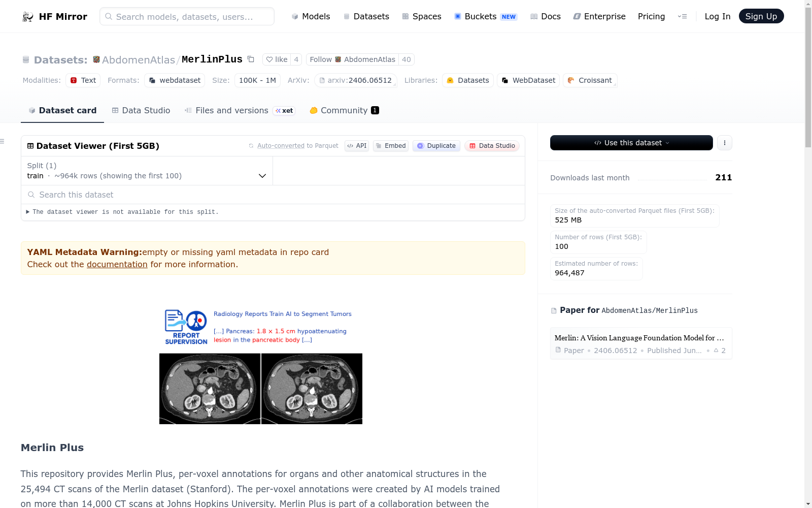The width and height of the screenshot is (812, 508).
Task: Open the Buckets nav item
Action: pyautogui.click(x=485, y=16)
